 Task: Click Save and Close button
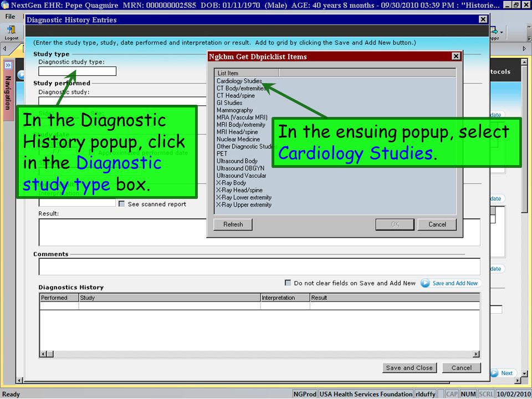pos(409,368)
